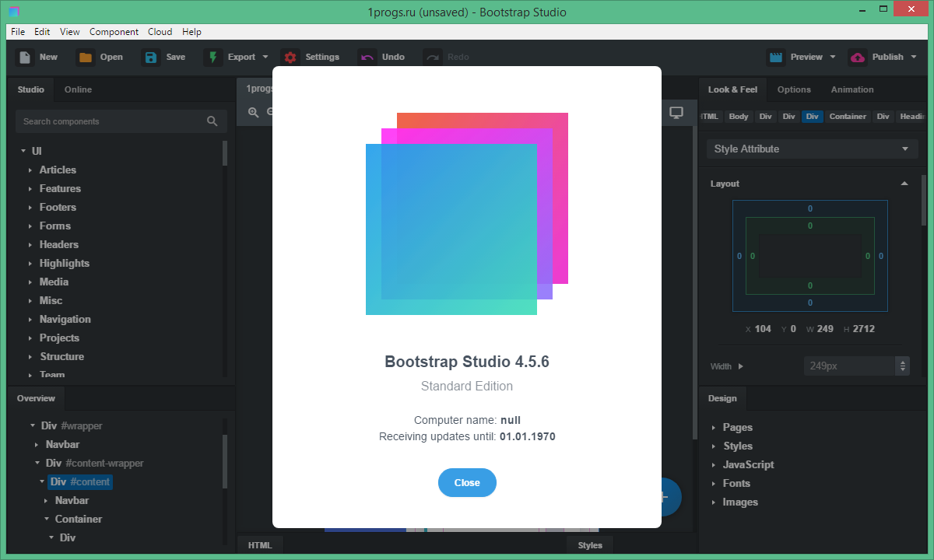Image resolution: width=934 pixels, height=560 pixels.
Task: Open the Export dropdown arrow
Action: point(265,56)
